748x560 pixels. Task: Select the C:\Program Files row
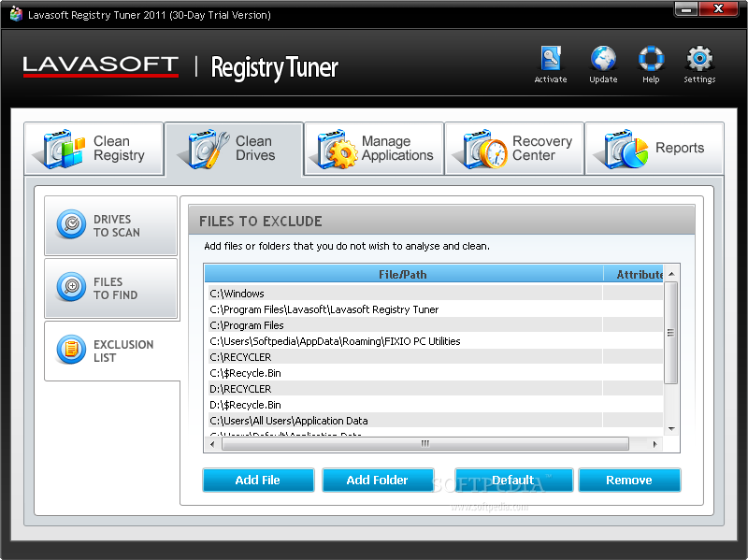434,325
